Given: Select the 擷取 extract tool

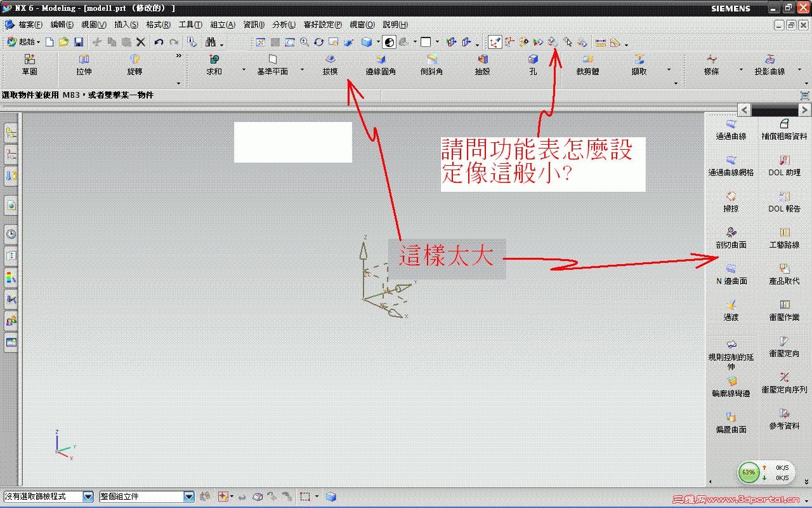Looking at the screenshot, I should pyautogui.click(x=639, y=65).
